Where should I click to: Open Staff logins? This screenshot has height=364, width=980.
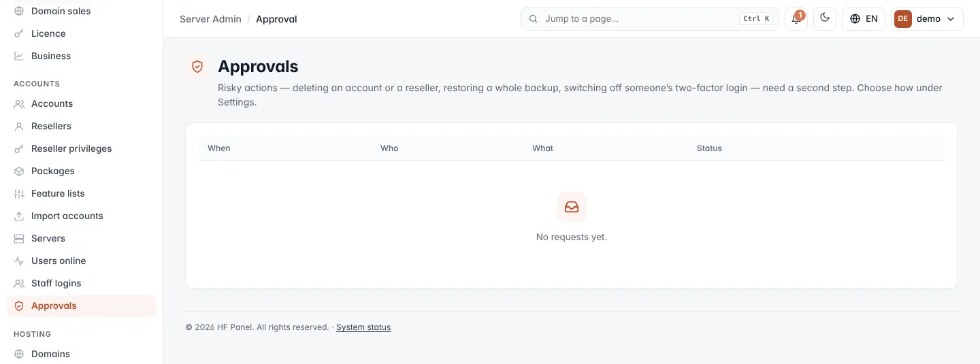coord(82,283)
